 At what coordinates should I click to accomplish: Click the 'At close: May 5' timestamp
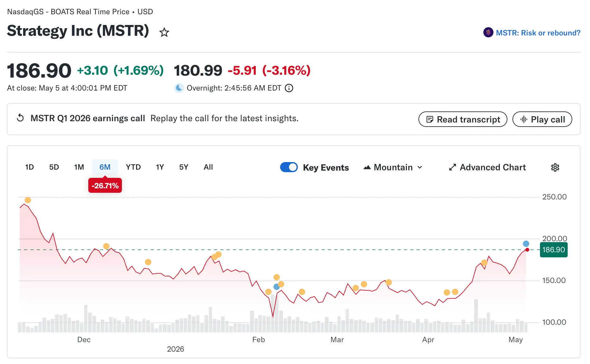pyautogui.click(x=67, y=88)
